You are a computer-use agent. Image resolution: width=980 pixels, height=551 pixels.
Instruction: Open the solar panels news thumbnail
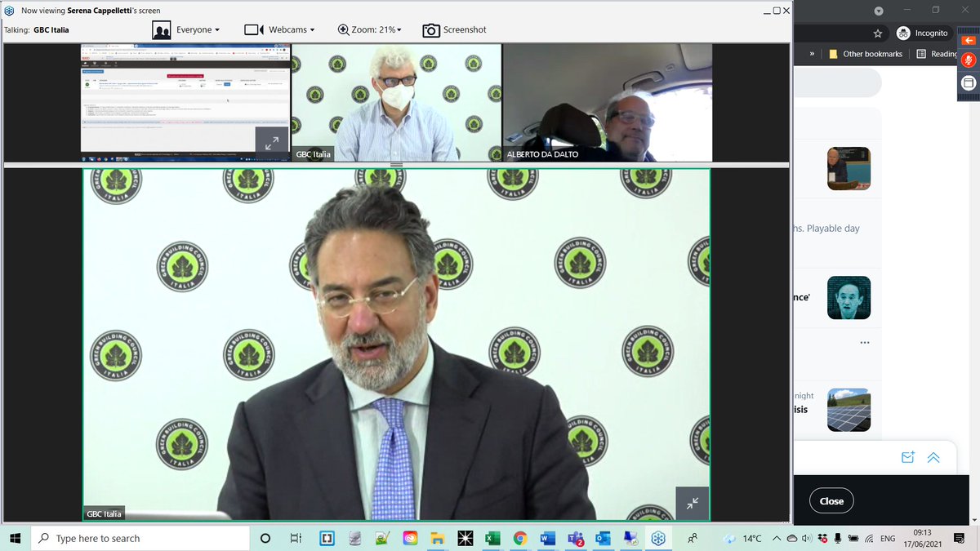pyautogui.click(x=849, y=410)
